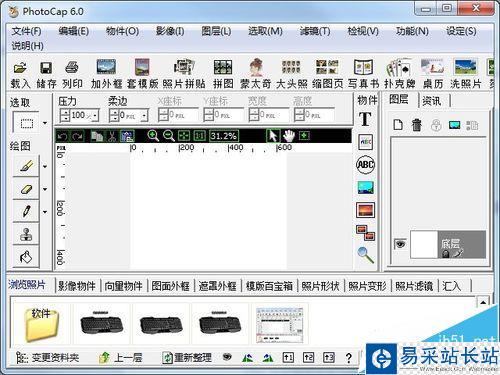Select the stamp clone tool
This screenshot has width=500, height=375.
(x=26, y=234)
